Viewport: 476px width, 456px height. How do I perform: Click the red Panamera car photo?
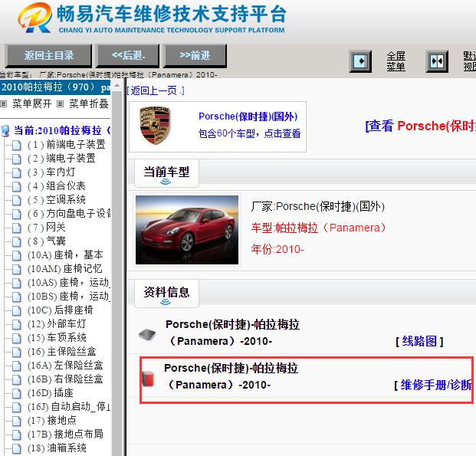click(x=187, y=230)
